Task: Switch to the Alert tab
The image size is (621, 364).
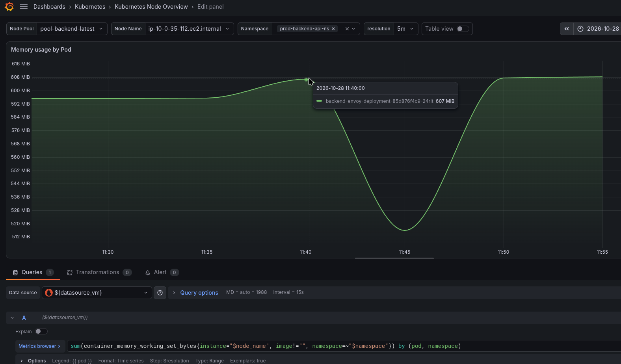Action: click(162, 272)
